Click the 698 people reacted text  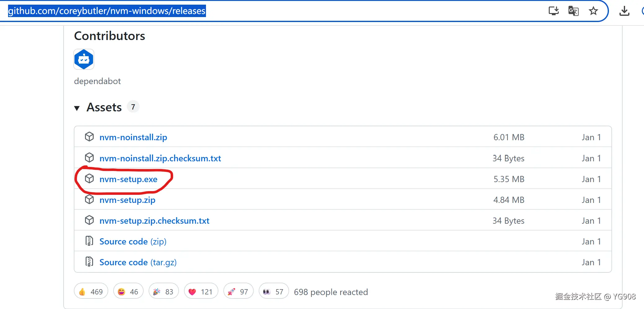(x=331, y=292)
